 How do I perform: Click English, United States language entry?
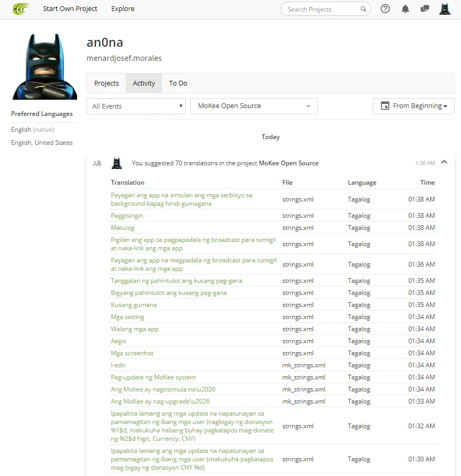(42, 143)
